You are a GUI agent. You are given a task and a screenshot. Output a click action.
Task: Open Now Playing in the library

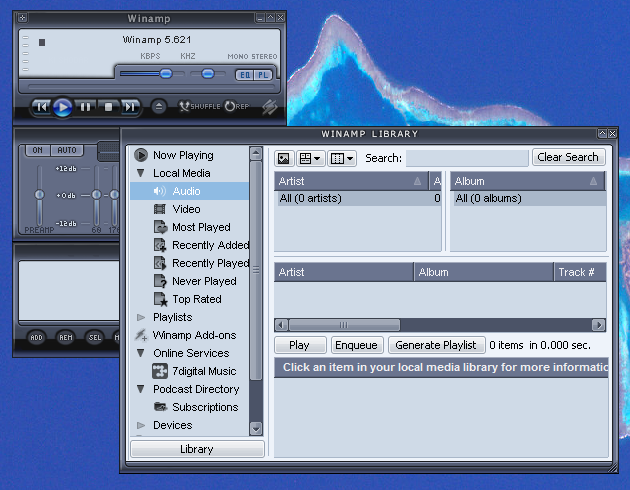pyautogui.click(x=183, y=155)
